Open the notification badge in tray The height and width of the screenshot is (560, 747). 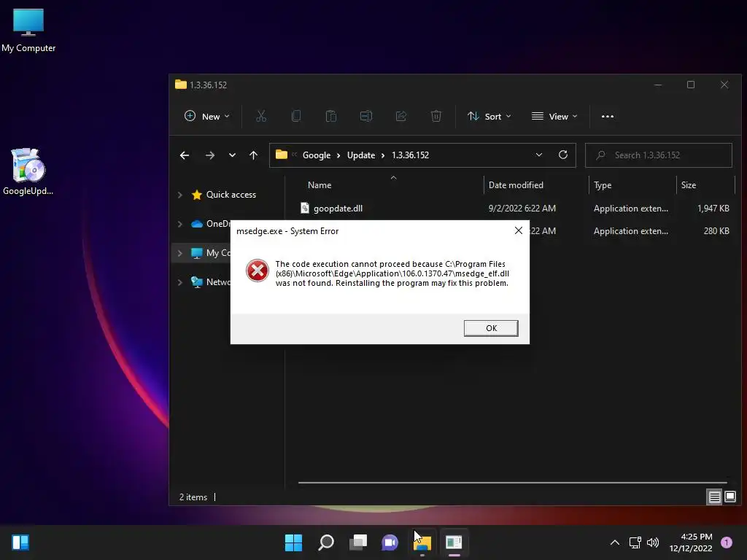727,542
